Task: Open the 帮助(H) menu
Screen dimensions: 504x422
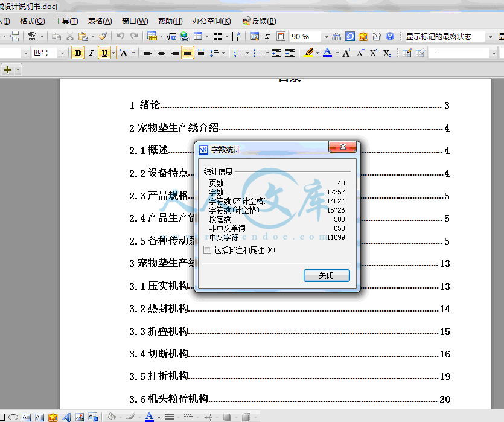Action: pyautogui.click(x=170, y=21)
